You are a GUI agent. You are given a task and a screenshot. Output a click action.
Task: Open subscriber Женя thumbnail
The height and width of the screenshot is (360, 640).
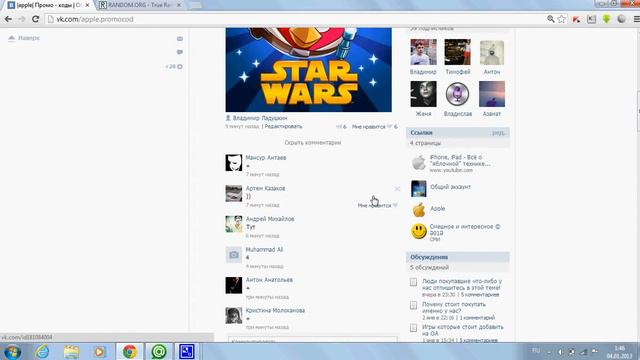[x=423, y=94]
